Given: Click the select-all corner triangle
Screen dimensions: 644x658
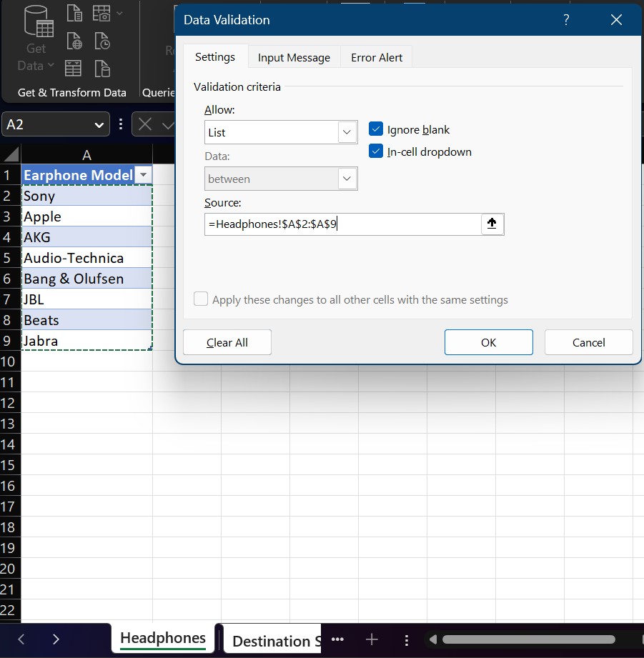Looking at the screenshot, I should pyautogui.click(x=11, y=154).
